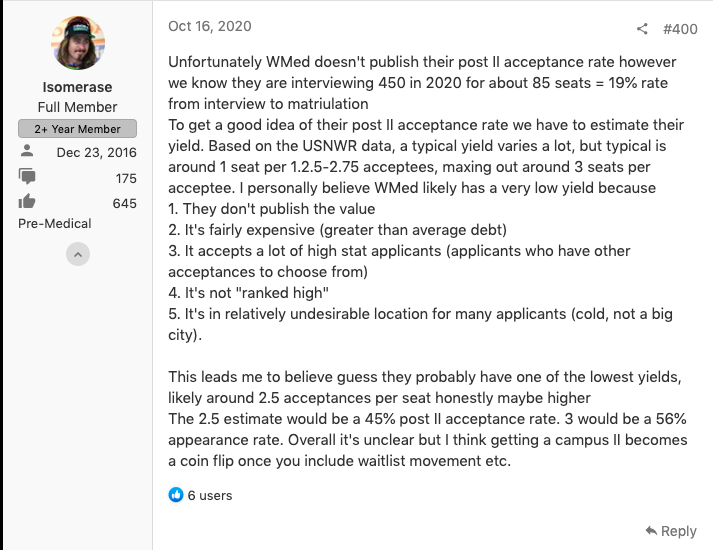Click the 175 message count

click(x=126, y=178)
